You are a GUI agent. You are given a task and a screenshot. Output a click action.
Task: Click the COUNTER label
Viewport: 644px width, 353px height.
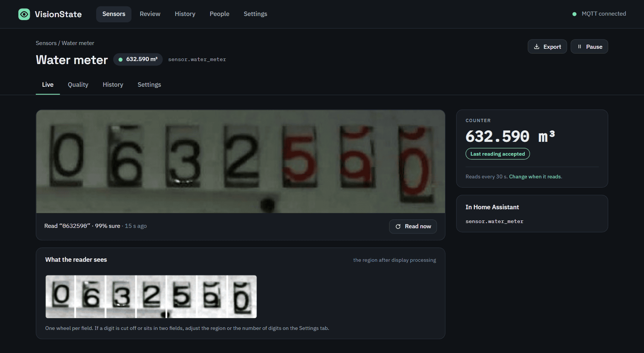[478, 121]
